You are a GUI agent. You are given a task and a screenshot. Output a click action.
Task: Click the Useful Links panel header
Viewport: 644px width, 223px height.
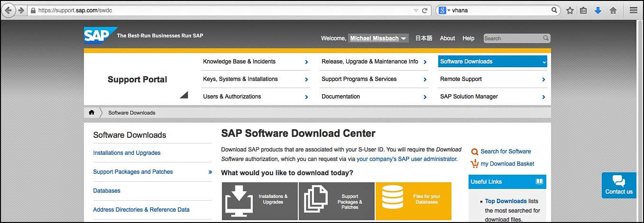point(507,182)
